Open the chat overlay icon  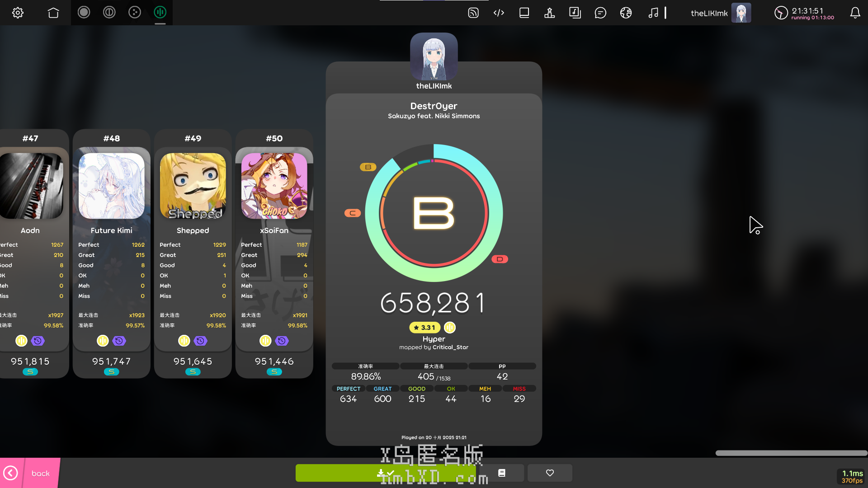[600, 13]
